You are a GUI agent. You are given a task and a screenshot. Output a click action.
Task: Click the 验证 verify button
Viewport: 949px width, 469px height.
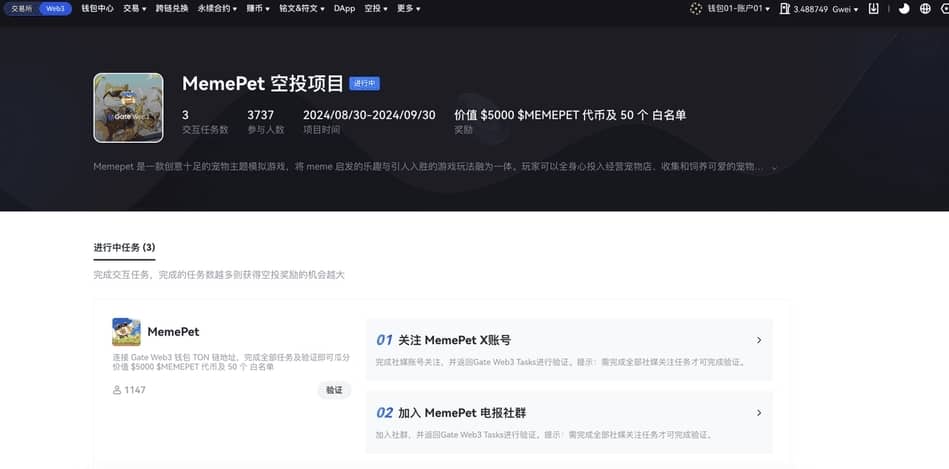[334, 390]
